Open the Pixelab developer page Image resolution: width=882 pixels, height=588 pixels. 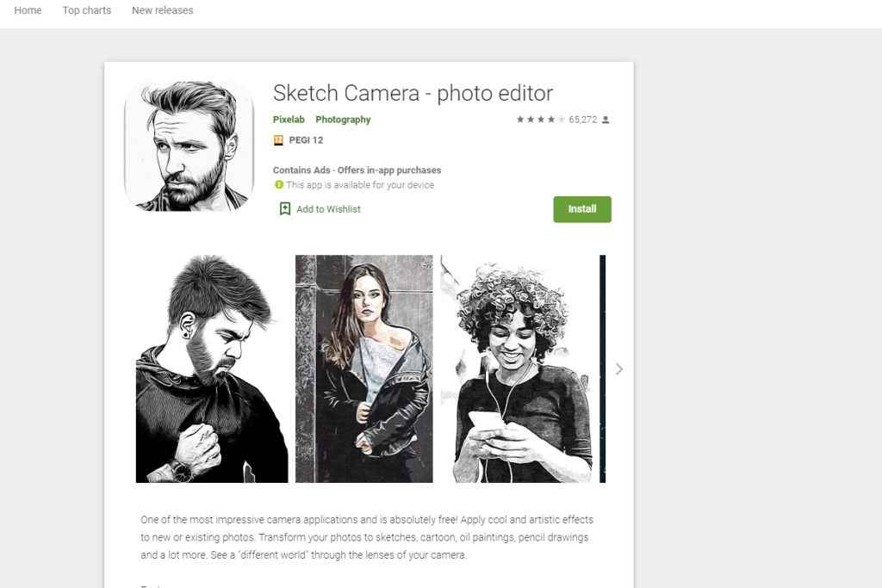pos(289,119)
